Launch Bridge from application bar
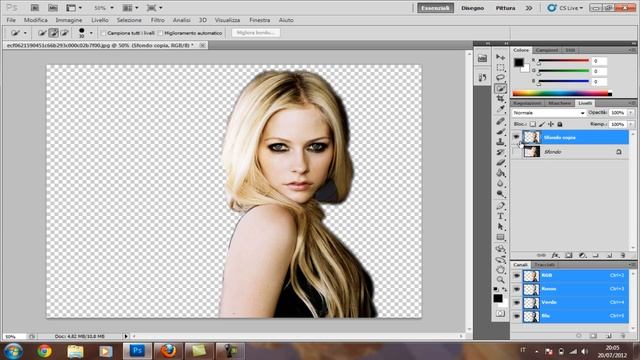The width and height of the screenshot is (640, 360). point(35,8)
